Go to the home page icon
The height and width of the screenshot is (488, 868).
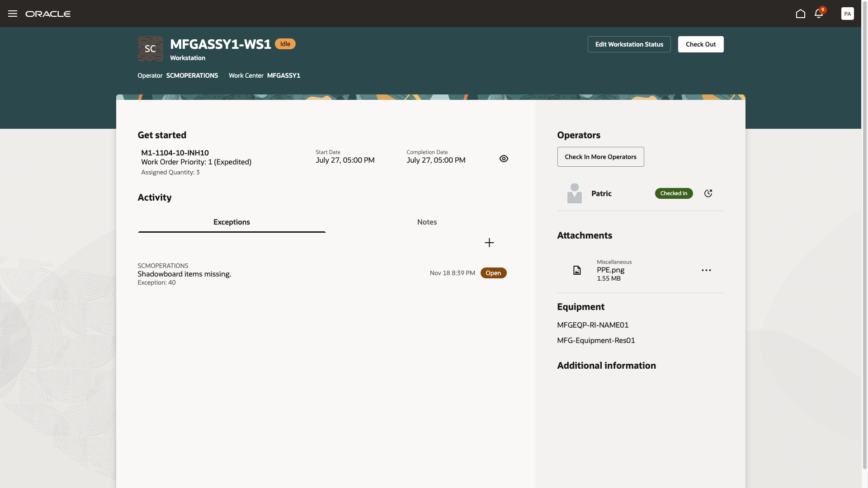tap(800, 14)
